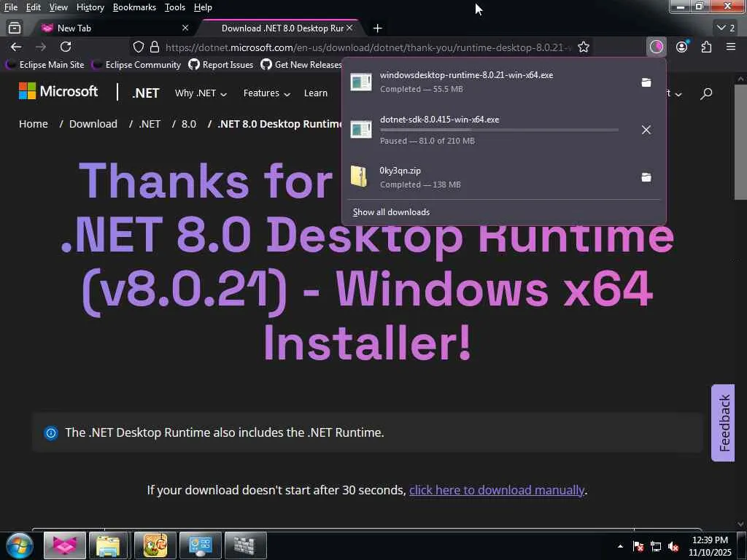The width and height of the screenshot is (747, 560).
Task: Open Windows Explorer from the taskbar
Action: point(108,545)
